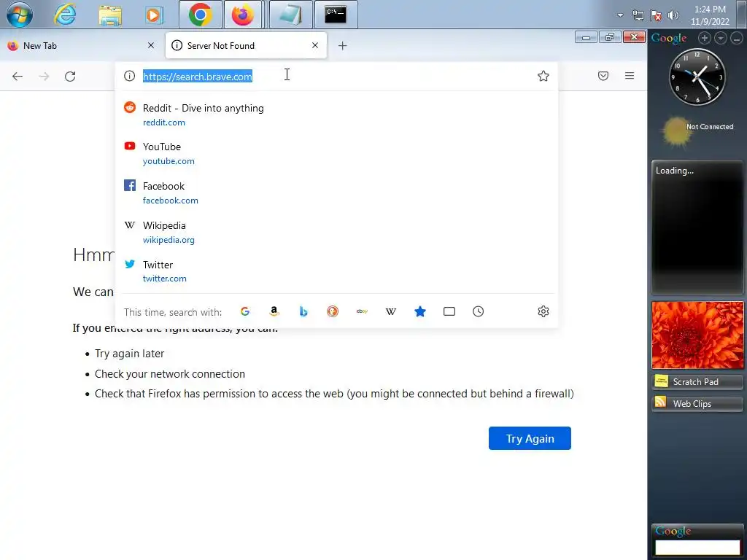
Task: Click the taskbar clock showing 1:24 PM
Action: tap(710, 15)
